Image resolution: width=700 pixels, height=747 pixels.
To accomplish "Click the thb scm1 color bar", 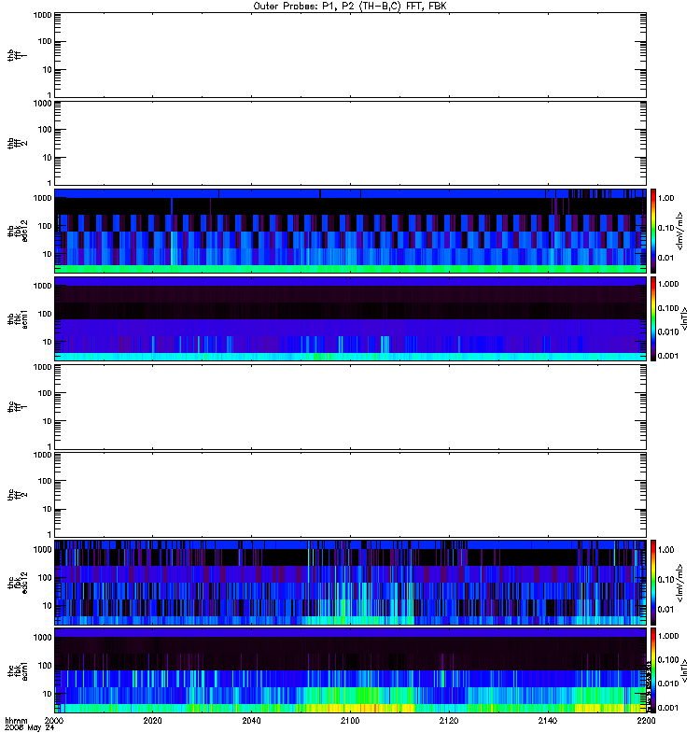I will tap(653, 318).
